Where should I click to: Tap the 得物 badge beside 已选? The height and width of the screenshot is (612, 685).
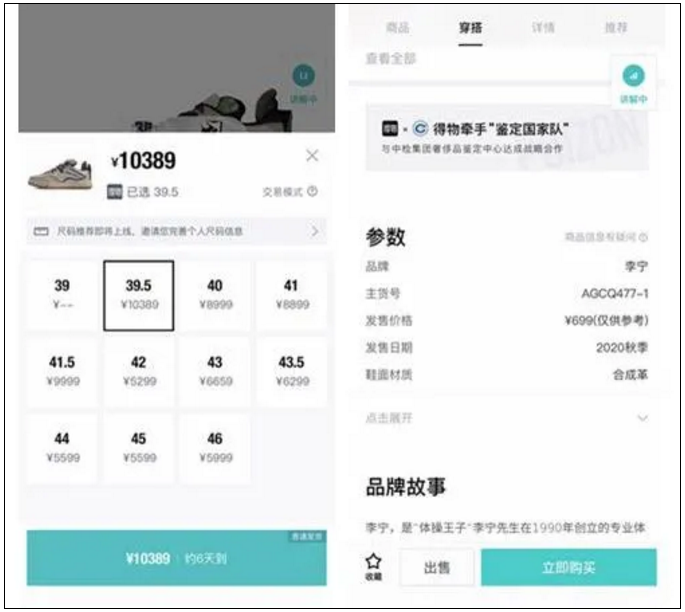(x=114, y=192)
